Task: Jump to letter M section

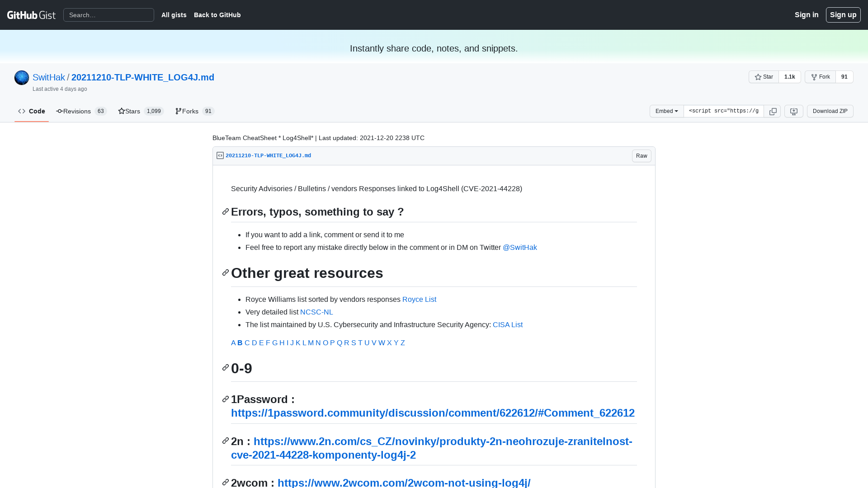Action: pyautogui.click(x=311, y=343)
